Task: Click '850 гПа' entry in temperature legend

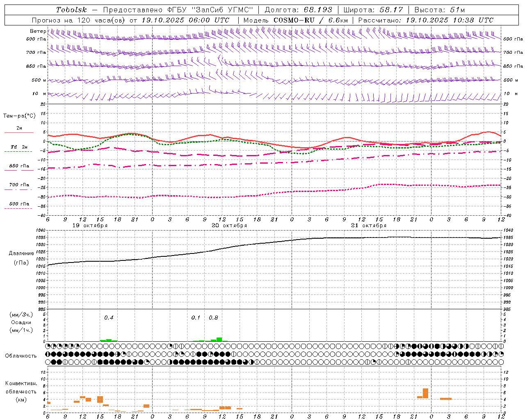Action: click(19, 166)
